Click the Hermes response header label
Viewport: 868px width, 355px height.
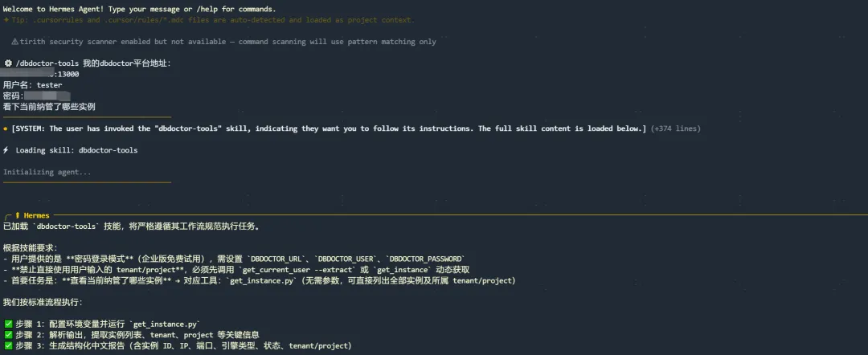pos(36,216)
